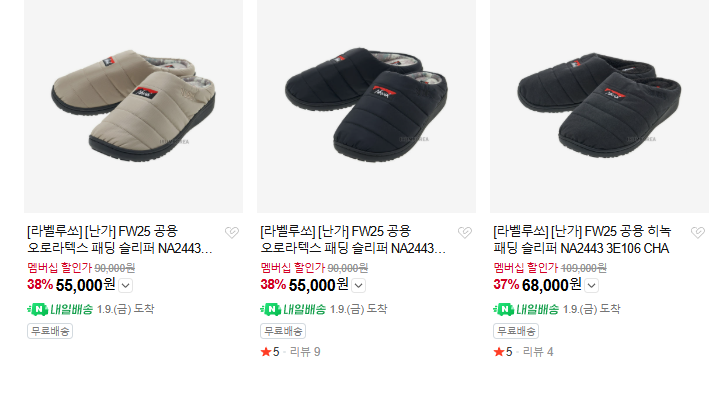
Task: Expand price dropdown arrow on middle 55,000원 item
Action: pyautogui.click(x=359, y=286)
